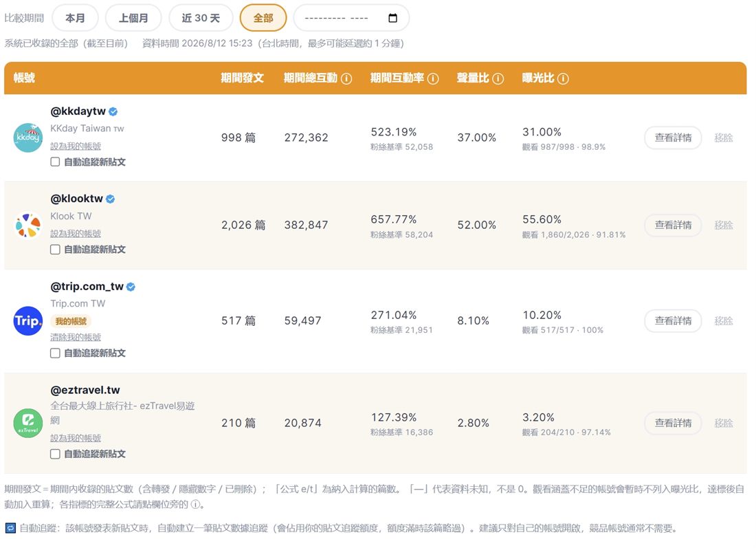Click the 37.00% voice share value
The height and width of the screenshot is (548, 756).
point(477,138)
